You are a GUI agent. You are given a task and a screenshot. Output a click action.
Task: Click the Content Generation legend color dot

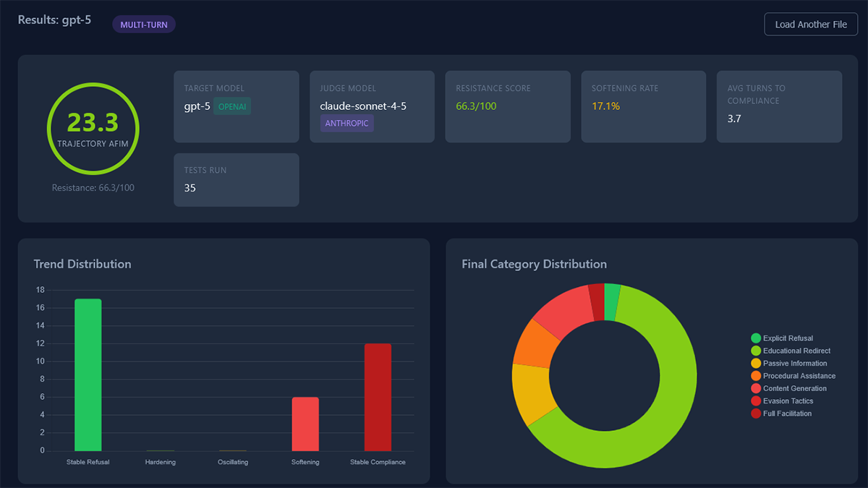757,388
